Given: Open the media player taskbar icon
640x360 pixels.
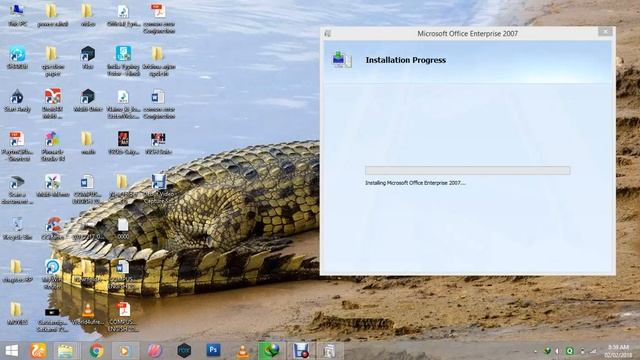Looking at the screenshot, I should 124,351.
